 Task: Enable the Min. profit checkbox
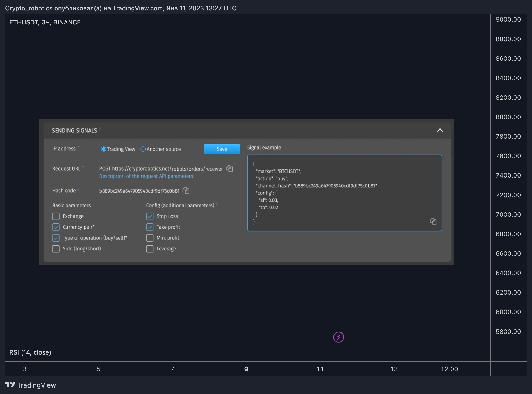pyautogui.click(x=150, y=238)
